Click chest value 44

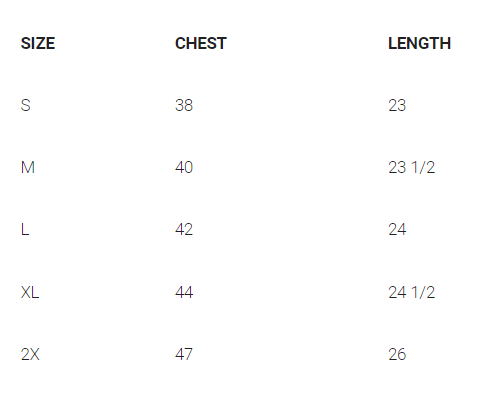click(x=184, y=292)
